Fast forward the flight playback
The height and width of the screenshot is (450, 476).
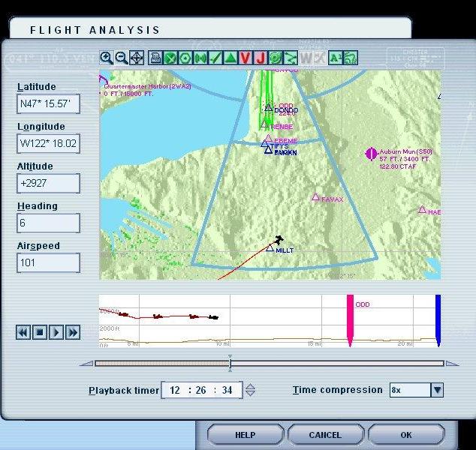click(x=73, y=332)
